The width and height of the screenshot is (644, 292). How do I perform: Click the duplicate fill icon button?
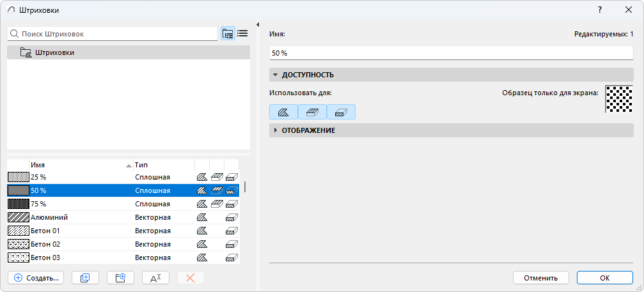(x=85, y=278)
